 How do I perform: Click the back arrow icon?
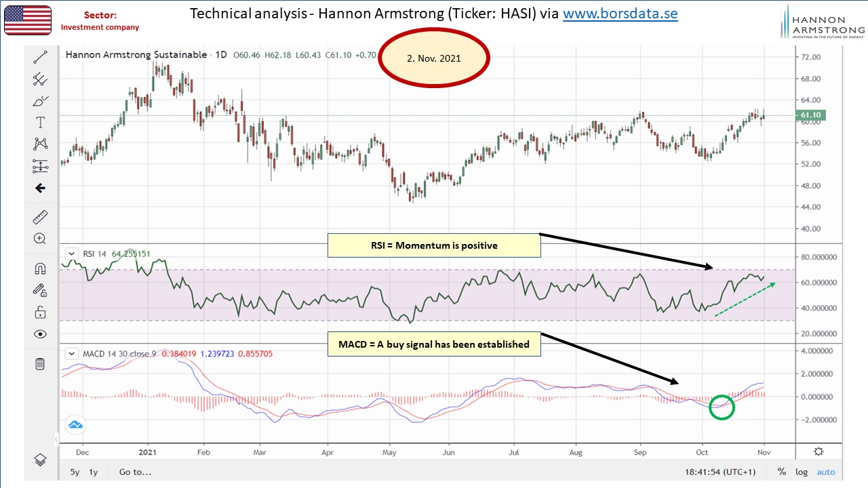(x=40, y=188)
